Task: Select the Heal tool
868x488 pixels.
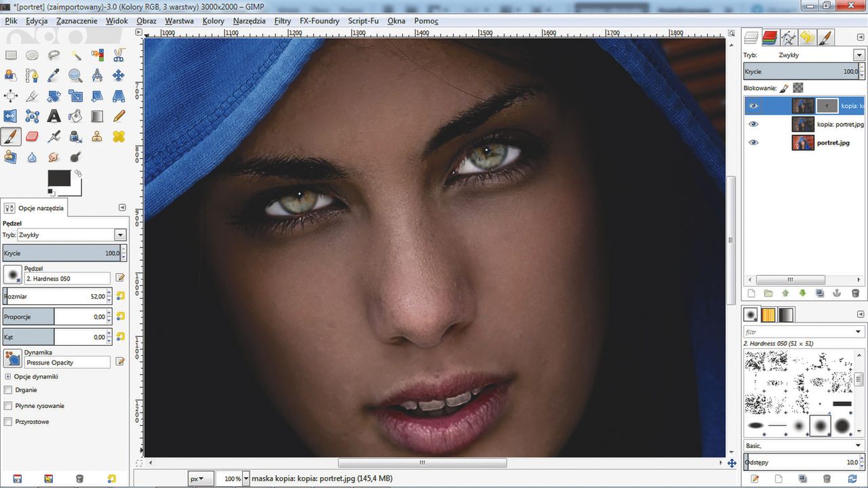Action: (119, 136)
